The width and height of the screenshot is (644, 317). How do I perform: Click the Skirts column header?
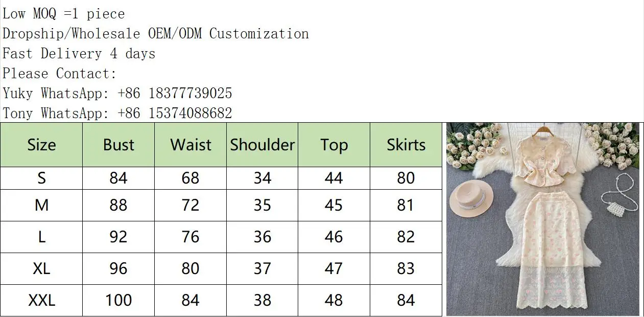pyautogui.click(x=406, y=145)
